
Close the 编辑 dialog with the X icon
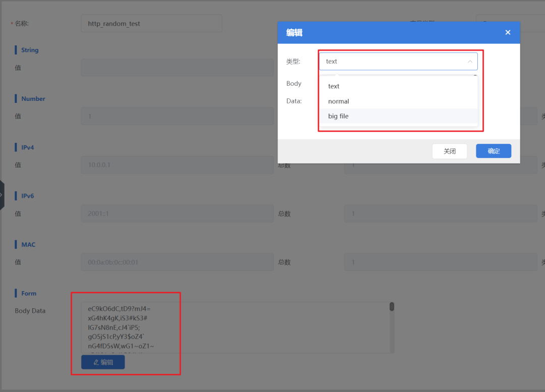pyautogui.click(x=508, y=32)
